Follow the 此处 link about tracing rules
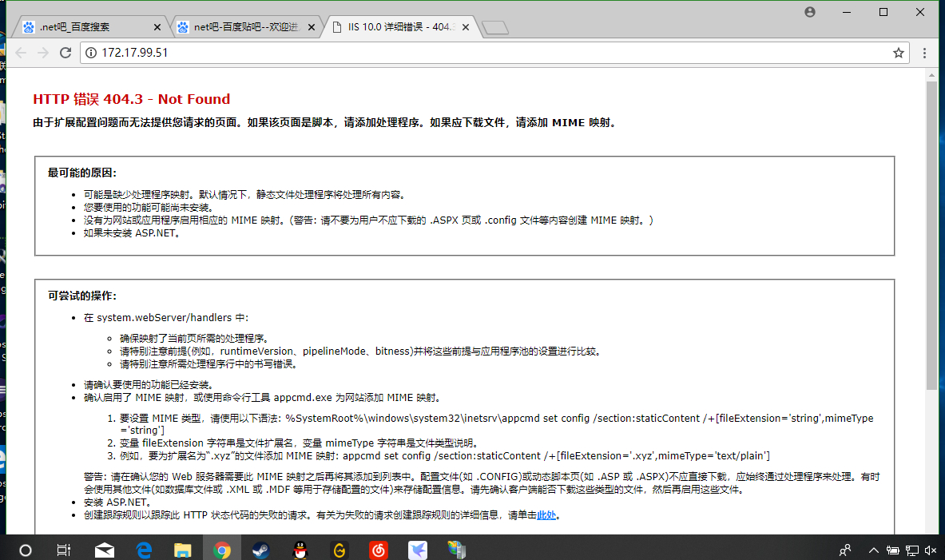This screenshot has width=945, height=560. (x=546, y=515)
